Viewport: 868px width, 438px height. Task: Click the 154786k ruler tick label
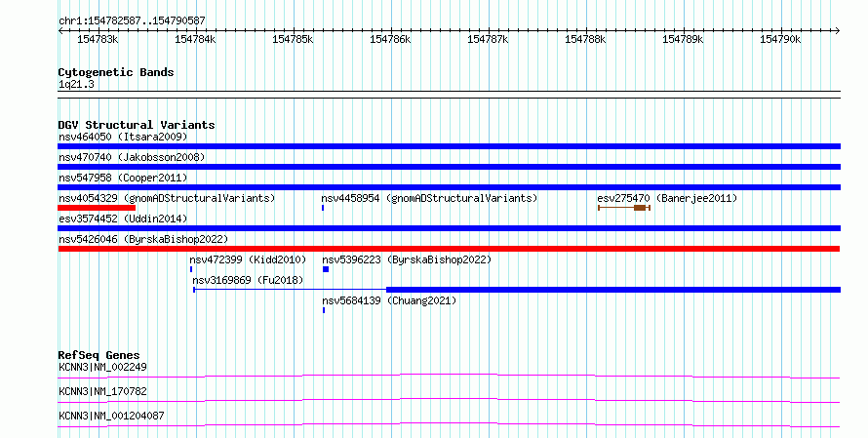[390, 39]
